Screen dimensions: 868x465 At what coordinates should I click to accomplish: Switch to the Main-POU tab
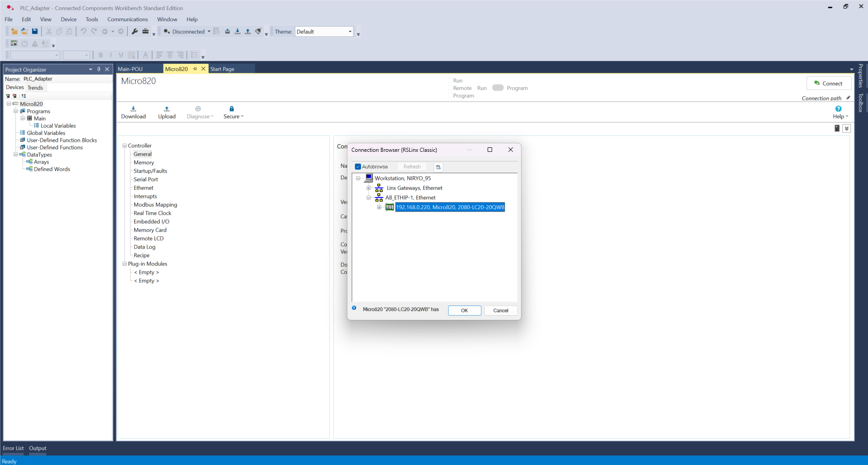(130, 69)
